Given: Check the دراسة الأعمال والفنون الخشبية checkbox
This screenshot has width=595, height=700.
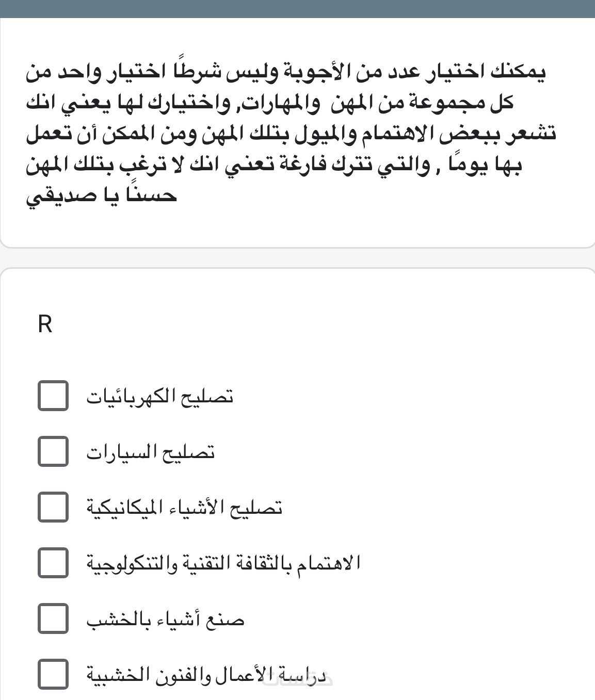Looking at the screenshot, I should 53,674.
